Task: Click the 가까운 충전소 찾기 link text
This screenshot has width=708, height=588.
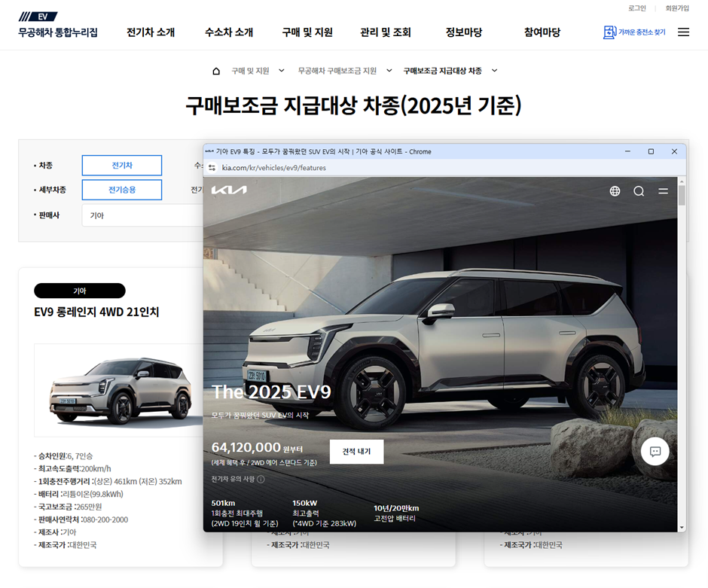Action: point(642,32)
